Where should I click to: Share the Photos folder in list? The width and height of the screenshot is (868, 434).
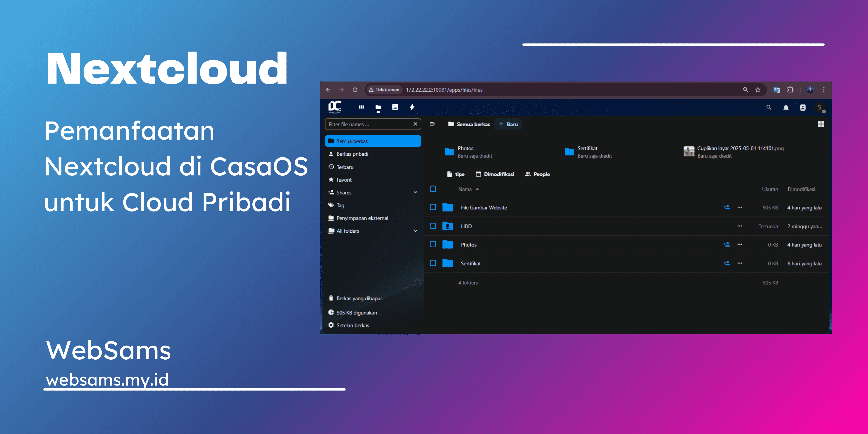727,244
